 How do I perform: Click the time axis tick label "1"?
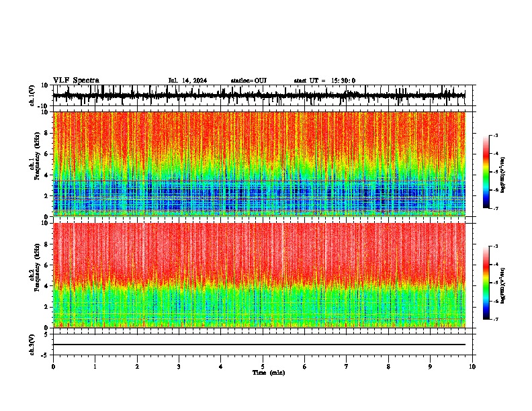(95, 367)
